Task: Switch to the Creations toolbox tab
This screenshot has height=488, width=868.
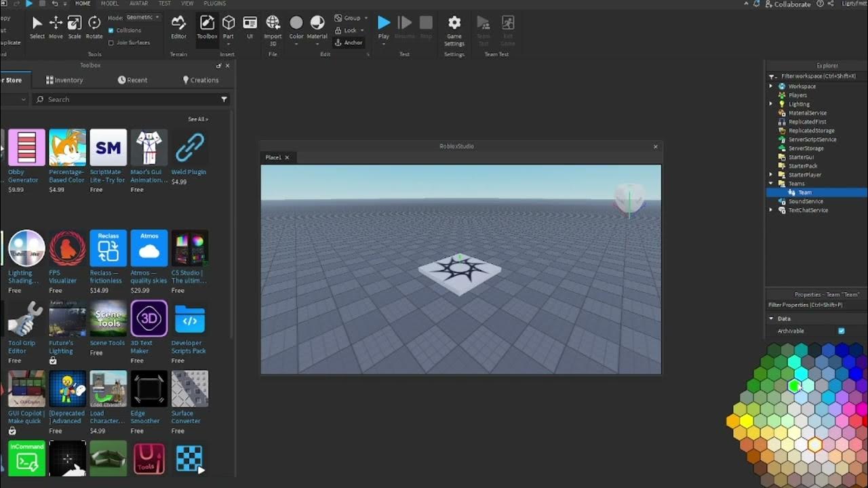Action: pos(201,80)
